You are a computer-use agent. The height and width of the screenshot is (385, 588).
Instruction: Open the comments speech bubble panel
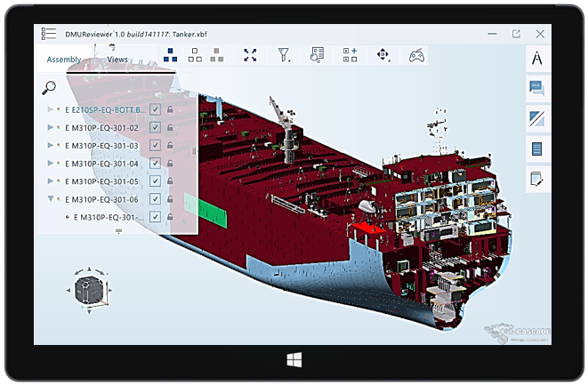coord(536,88)
